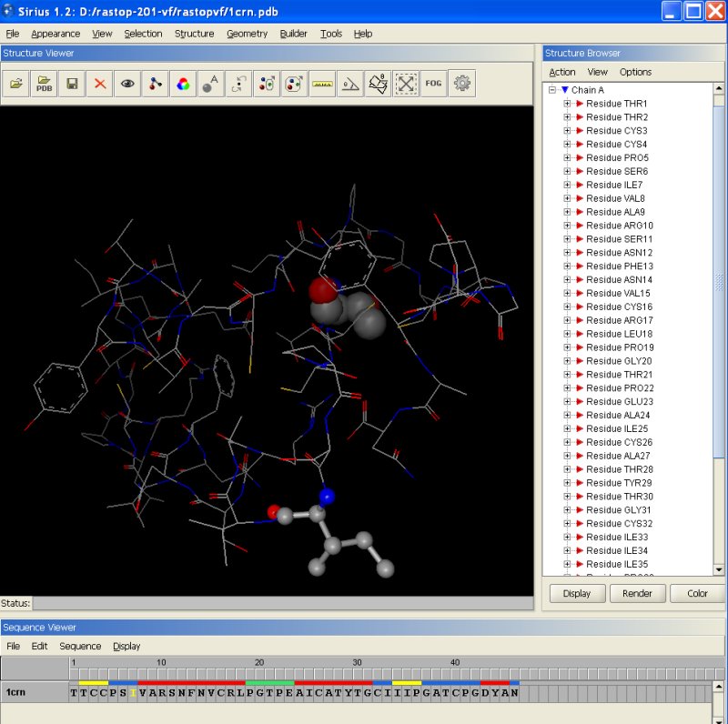Click the Structure Browser vertical scrollbar
This screenshot has height=724, width=728.
(719, 282)
